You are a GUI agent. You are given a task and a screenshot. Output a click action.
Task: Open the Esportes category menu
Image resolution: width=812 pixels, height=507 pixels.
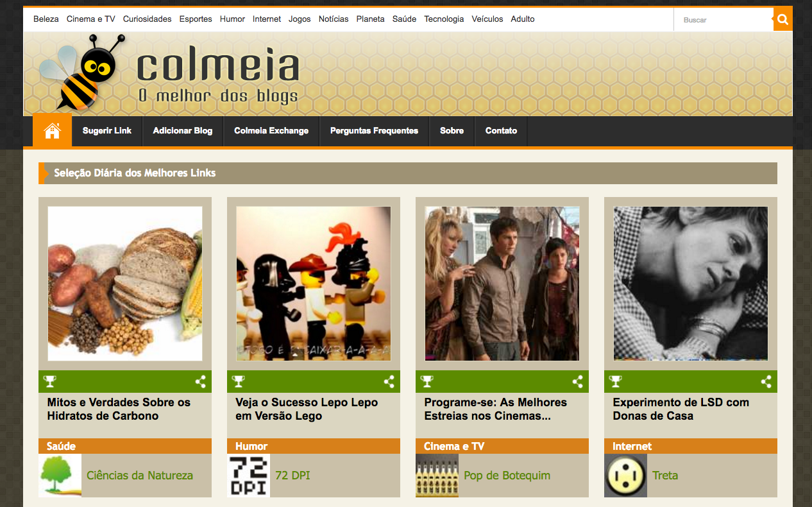196,19
